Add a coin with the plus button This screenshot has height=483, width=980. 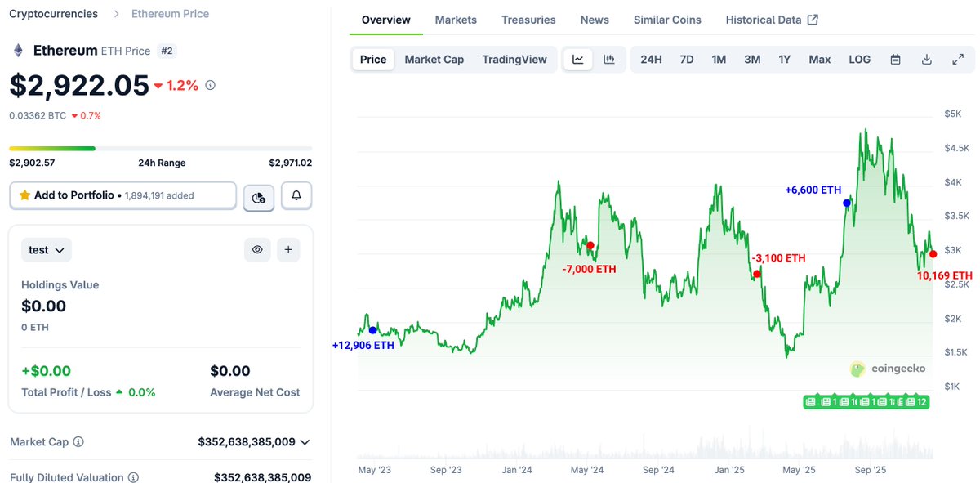point(288,249)
